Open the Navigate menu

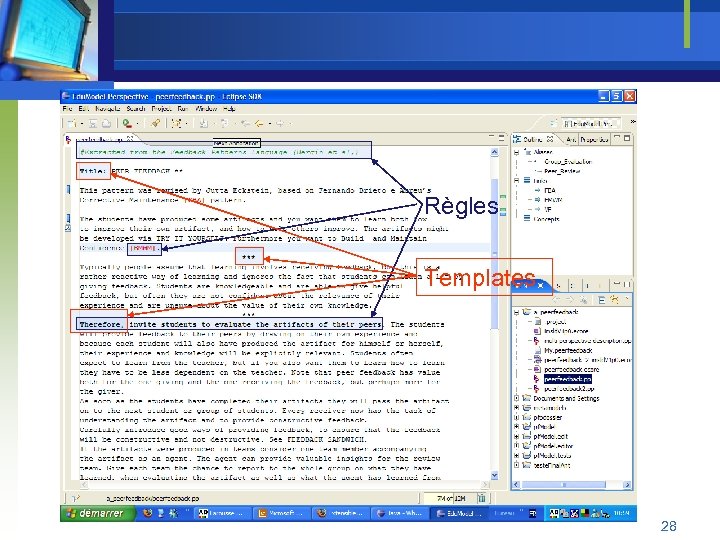point(107,109)
